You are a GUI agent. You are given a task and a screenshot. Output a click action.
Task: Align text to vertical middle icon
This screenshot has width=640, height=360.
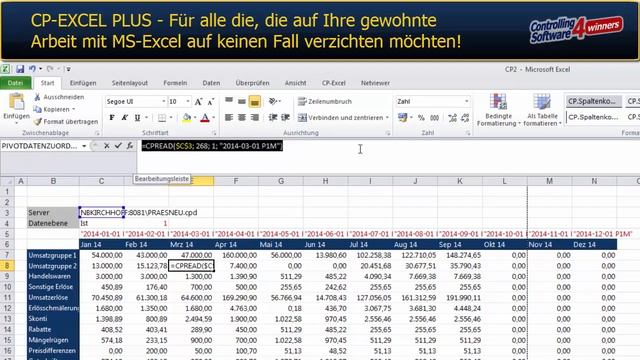pos(242,101)
